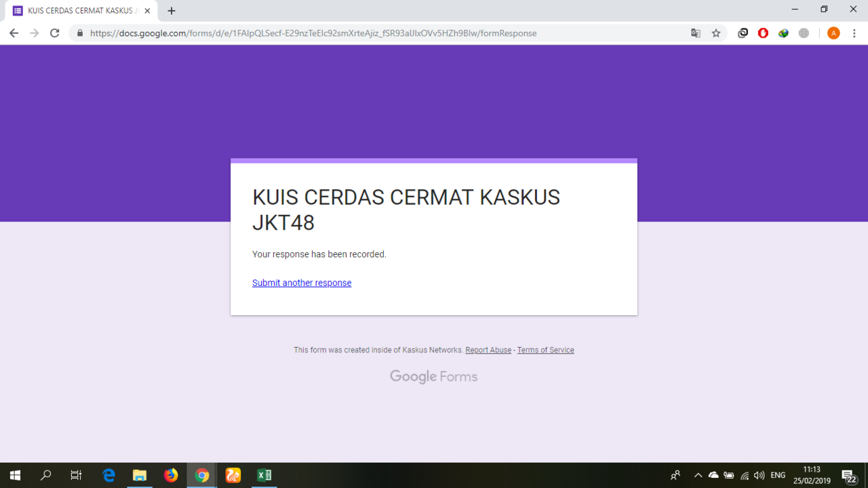Viewport: 868px width, 488px height.
Task: Reload the page
Action: (54, 33)
